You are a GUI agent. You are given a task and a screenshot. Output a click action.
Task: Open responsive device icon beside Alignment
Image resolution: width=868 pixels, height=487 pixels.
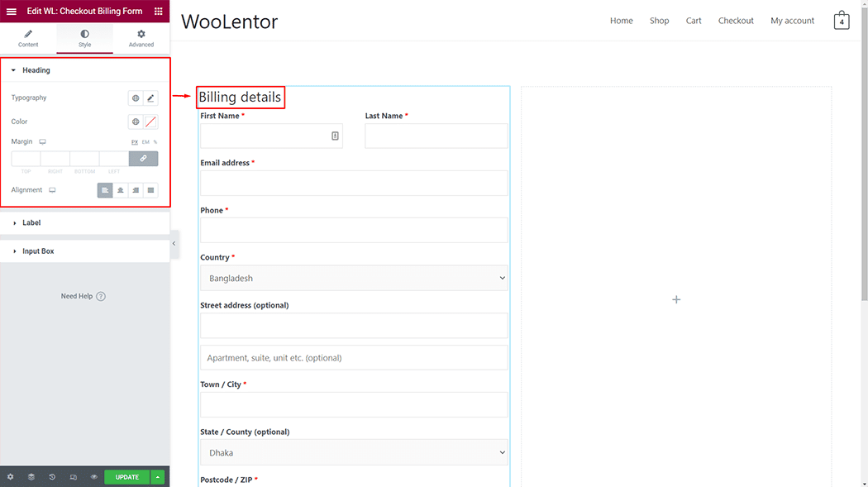coord(52,190)
